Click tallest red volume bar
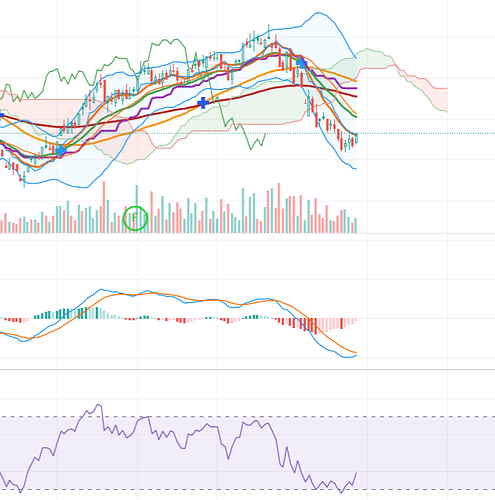Image resolution: width=495 pixels, height=500 pixels. (104, 207)
